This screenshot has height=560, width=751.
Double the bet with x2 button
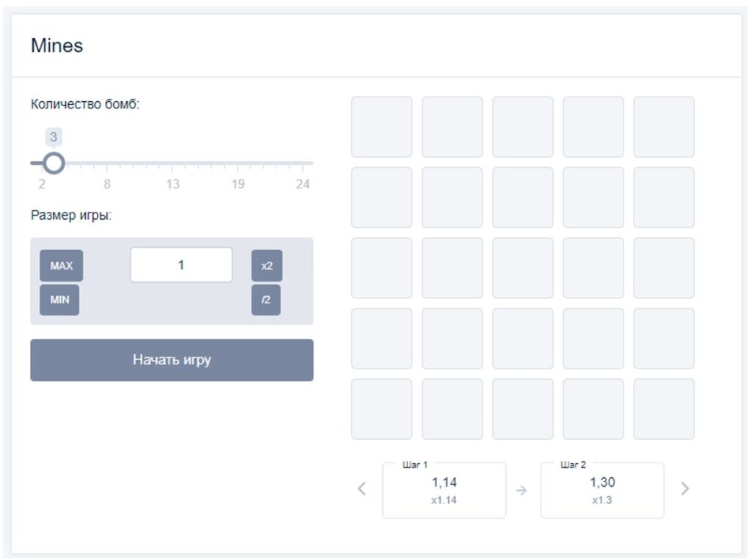[267, 265]
